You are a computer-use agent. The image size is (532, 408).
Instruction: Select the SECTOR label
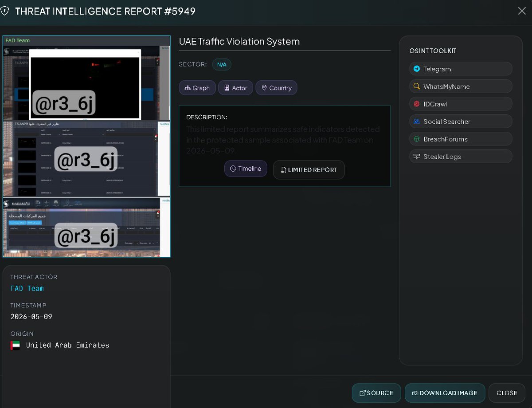(193, 64)
